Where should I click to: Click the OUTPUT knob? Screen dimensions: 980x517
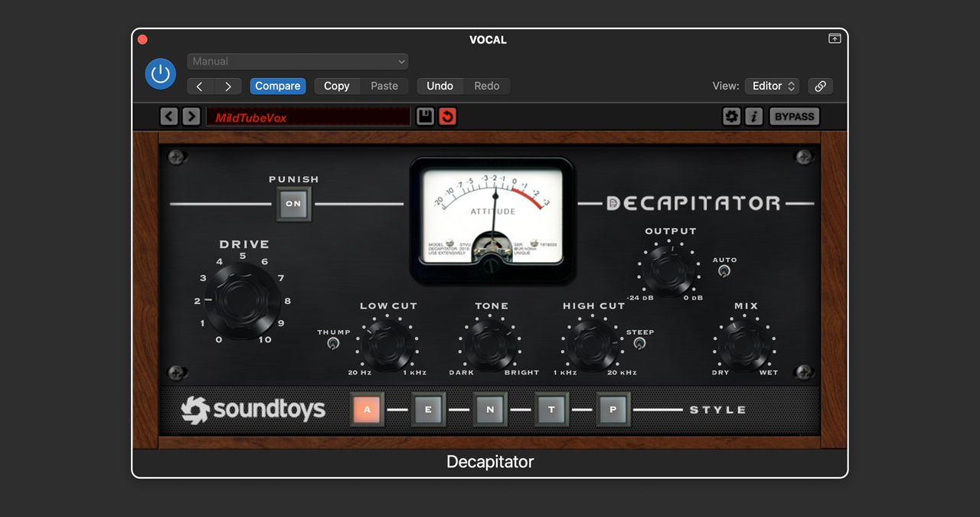pyautogui.click(x=669, y=270)
